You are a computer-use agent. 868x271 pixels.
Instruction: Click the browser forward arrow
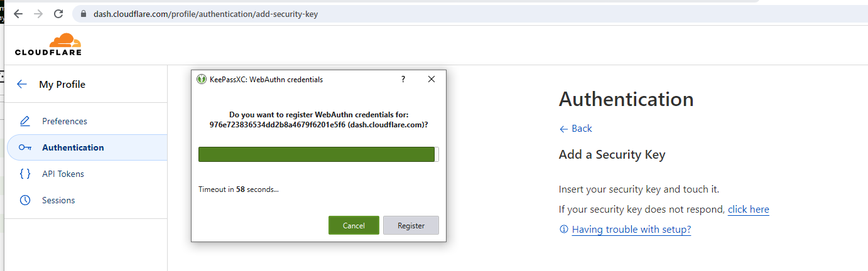point(38,14)
